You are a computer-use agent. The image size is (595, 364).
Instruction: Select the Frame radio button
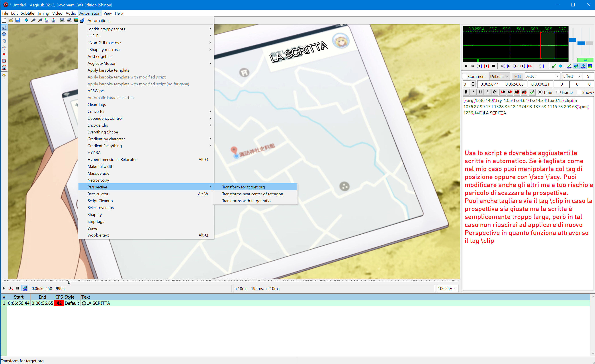(x=558, y=92)
